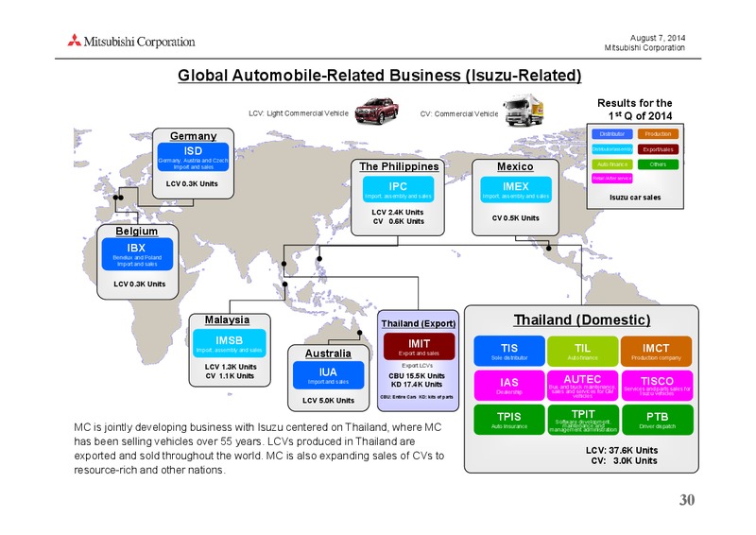Click 'KD 17.4K Units' text
The height and width of the screenshot is (535, 756).
[x=417, y=385]
